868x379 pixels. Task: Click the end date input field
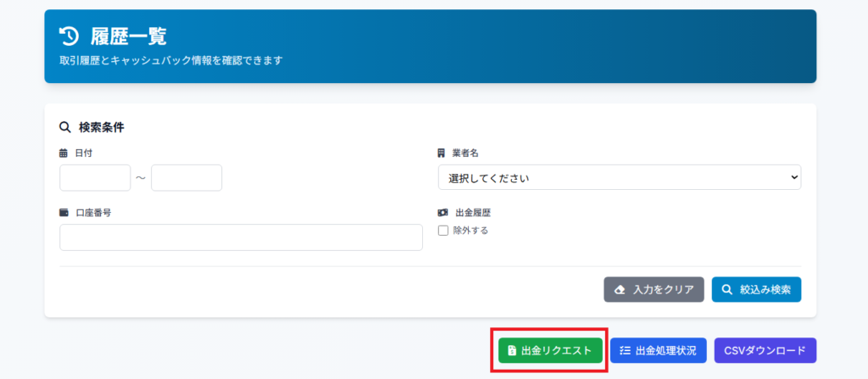[186, 178]
